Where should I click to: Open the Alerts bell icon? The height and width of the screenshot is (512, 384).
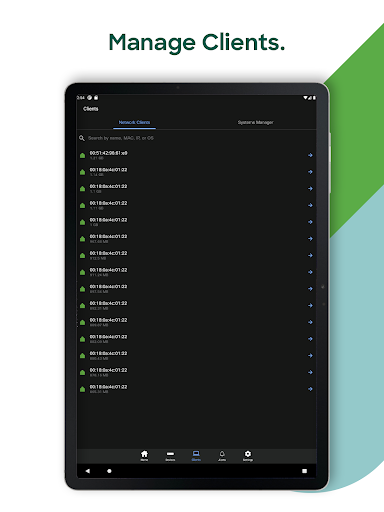click(x=222, y=456)
